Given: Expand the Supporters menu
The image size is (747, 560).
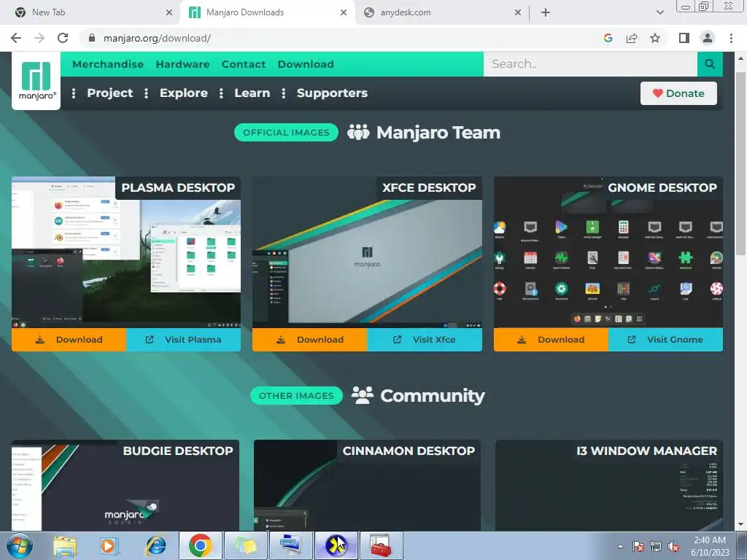Looking at the screenshot, I should coord(332,93).
